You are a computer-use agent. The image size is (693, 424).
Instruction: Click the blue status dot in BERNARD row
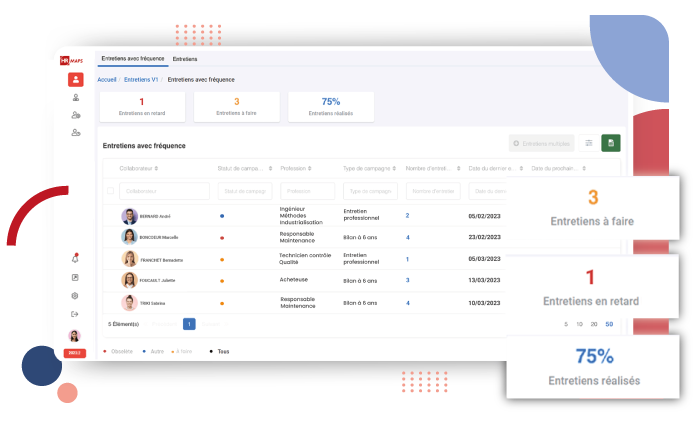pos(222,216)
